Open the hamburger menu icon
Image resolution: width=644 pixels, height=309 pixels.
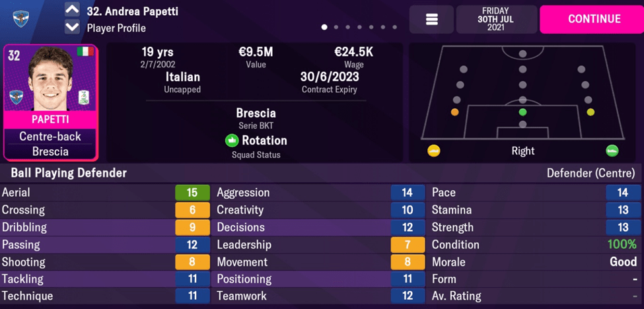(x=431, y=20)
